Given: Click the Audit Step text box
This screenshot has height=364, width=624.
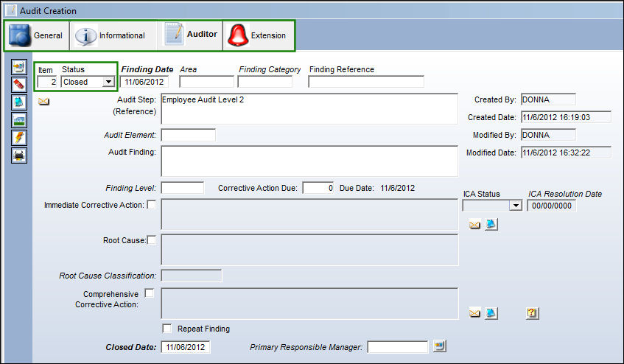Looking at the screenshot, I should pos(309,108).
